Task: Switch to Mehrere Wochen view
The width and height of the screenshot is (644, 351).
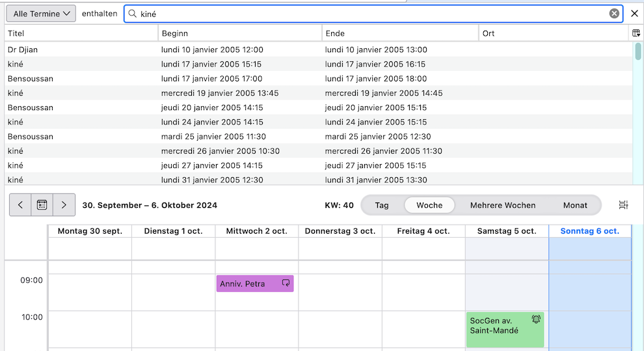Action: point(503,205)
